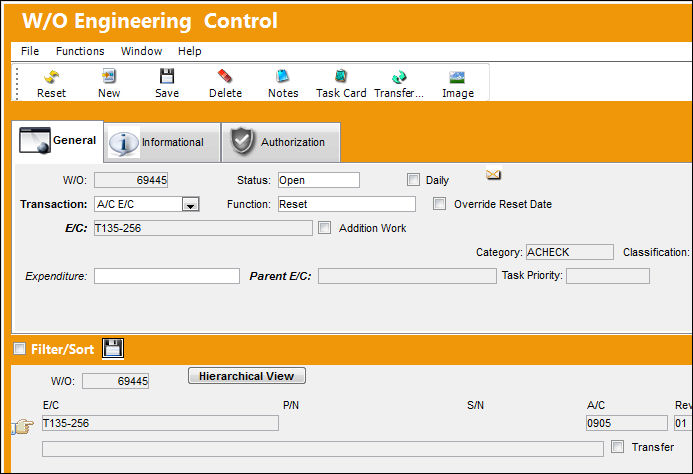Click the Rev field showing 01
Screen dimensions: 693x474
pyautogui.click(x=683, y=423)
